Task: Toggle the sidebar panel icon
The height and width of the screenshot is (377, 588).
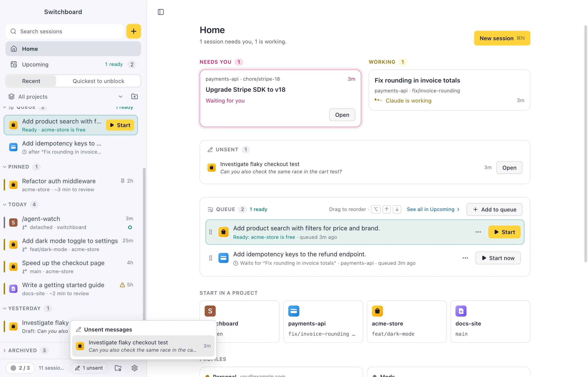Action: [x=161, y=12]
